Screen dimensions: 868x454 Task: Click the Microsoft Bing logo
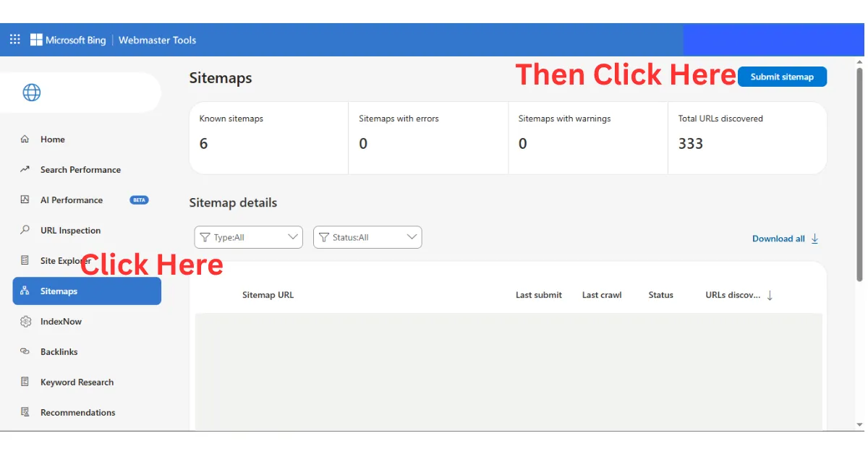point(68,40)
